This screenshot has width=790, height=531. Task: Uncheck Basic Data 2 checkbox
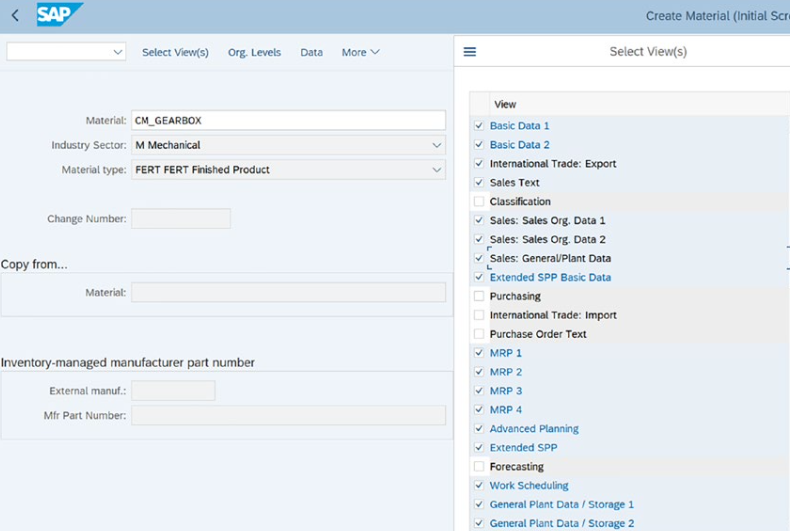[x=479, y=145]
